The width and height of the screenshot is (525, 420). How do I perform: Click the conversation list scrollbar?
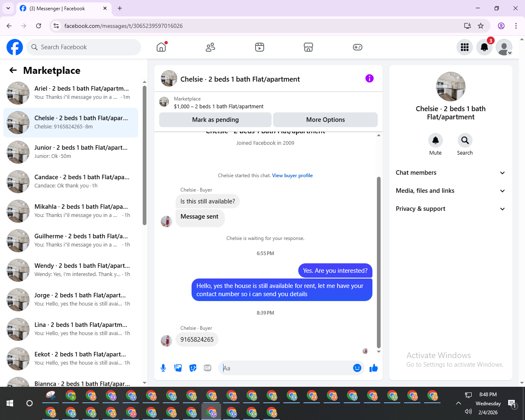(144, 155)
